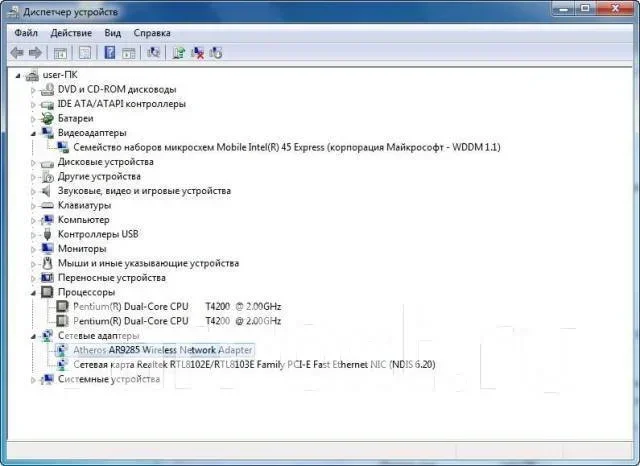Click the speaker icon for Звуковые устройства

(47, 191)
